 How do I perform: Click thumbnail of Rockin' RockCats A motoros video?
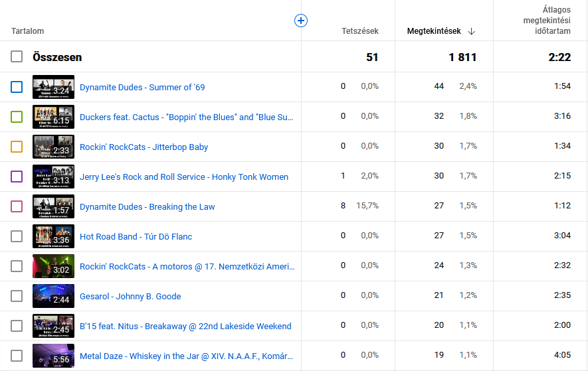53,266
